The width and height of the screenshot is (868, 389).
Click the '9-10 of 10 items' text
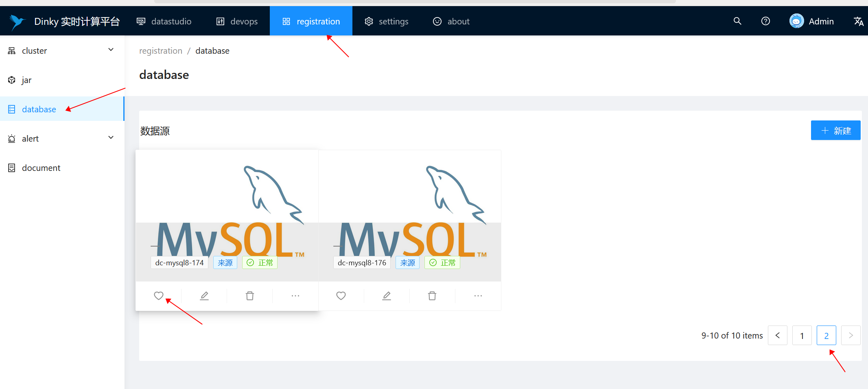(x=732, y=336)
